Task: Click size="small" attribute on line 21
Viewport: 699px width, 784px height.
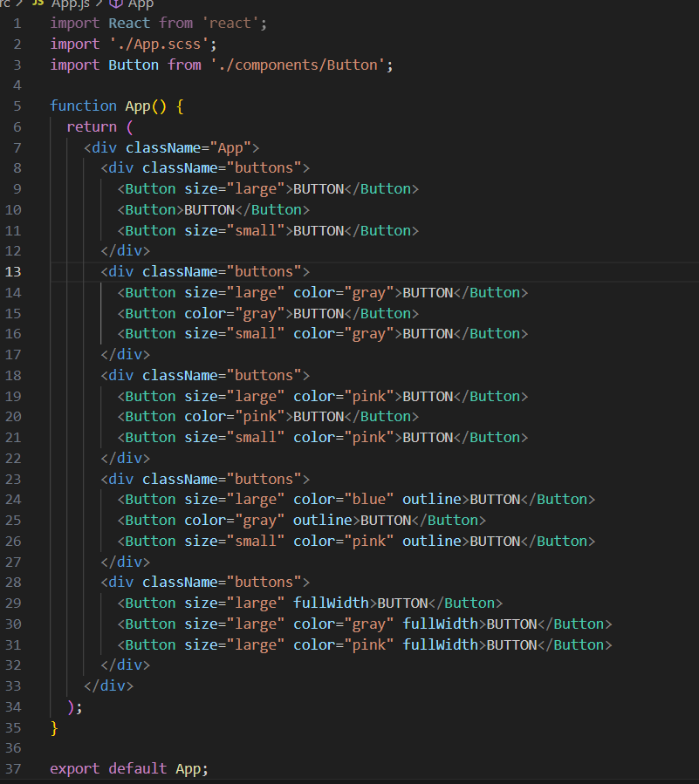Action: 235,438
